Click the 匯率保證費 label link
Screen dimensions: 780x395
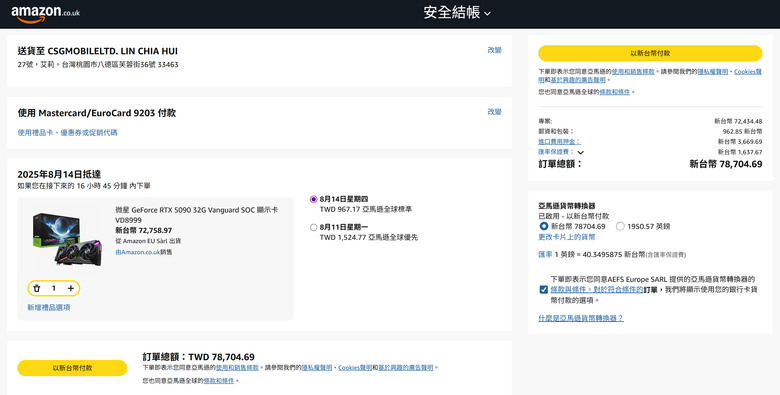pos(556,152)
